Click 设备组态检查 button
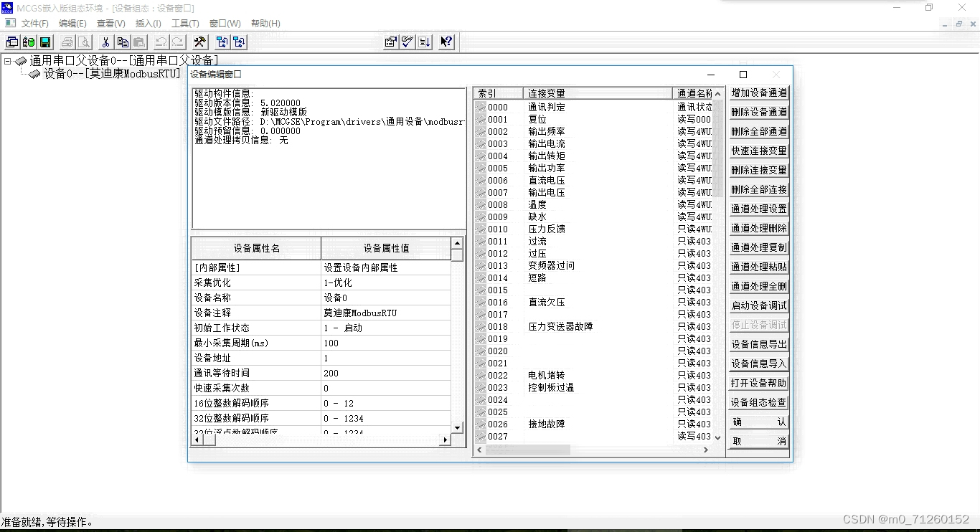Image resolution: width=980 pixels, height=532 pixels. tap(758, 403)
